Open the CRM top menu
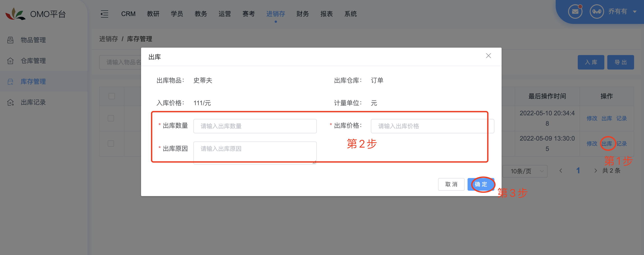 128,14
